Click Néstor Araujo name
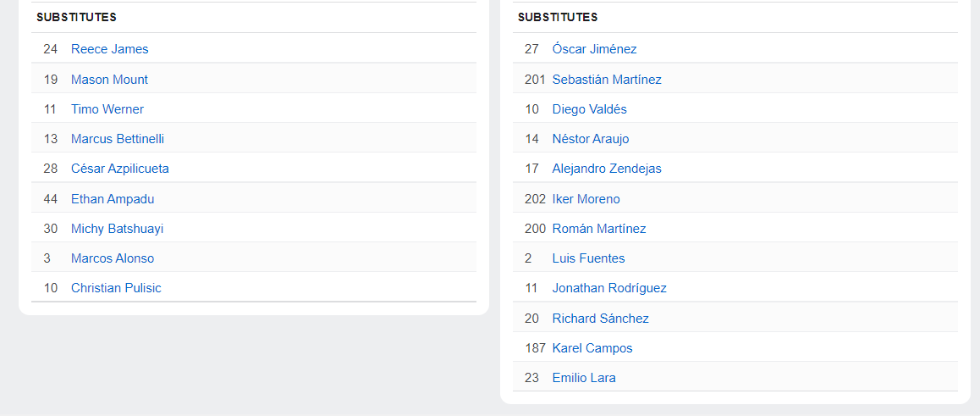 point(590,139)
